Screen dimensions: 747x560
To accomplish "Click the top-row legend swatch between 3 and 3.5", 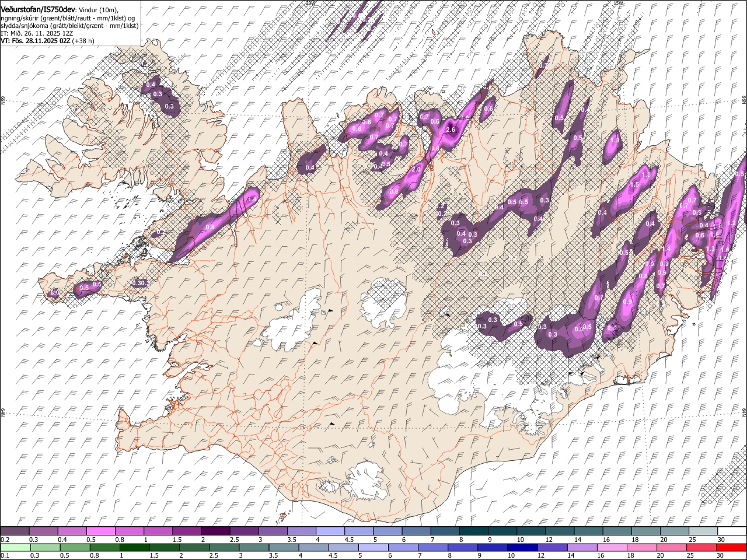I will point(273,531).
